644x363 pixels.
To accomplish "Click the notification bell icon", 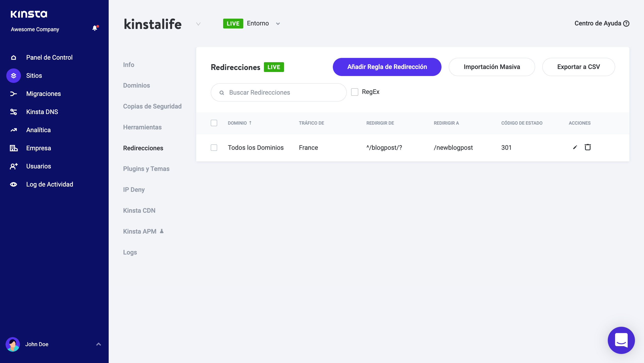I will (x=95, y=28).
